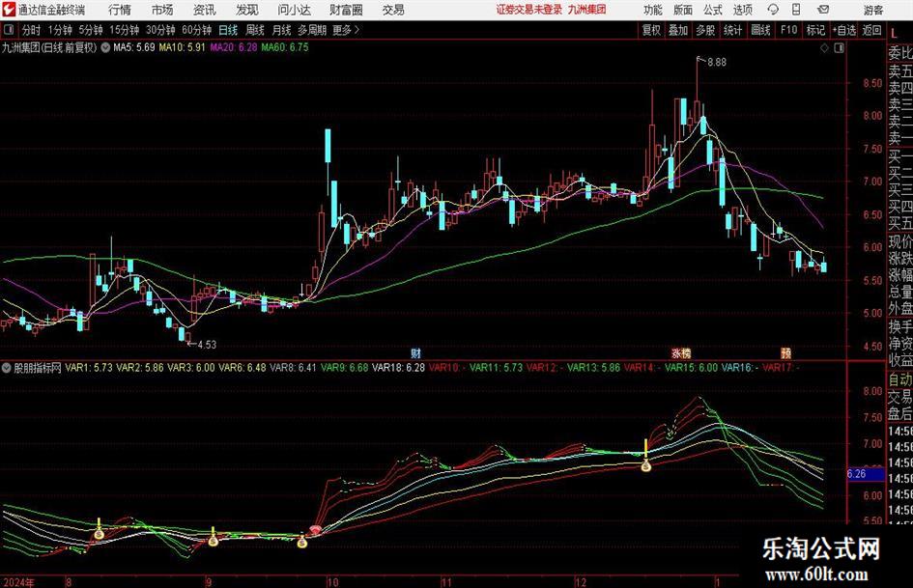Click the 8.88 high price label
Screen dimensions: 913x588
pyautogui.click(x=717, y=63)
